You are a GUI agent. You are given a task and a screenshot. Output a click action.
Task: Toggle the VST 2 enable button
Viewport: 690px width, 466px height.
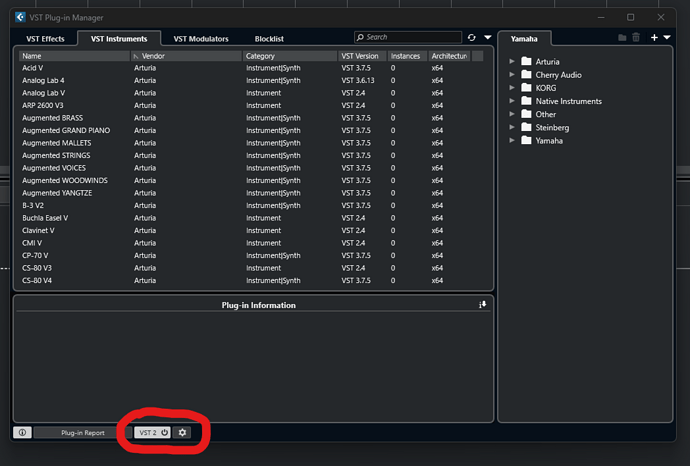pos(152,433)
